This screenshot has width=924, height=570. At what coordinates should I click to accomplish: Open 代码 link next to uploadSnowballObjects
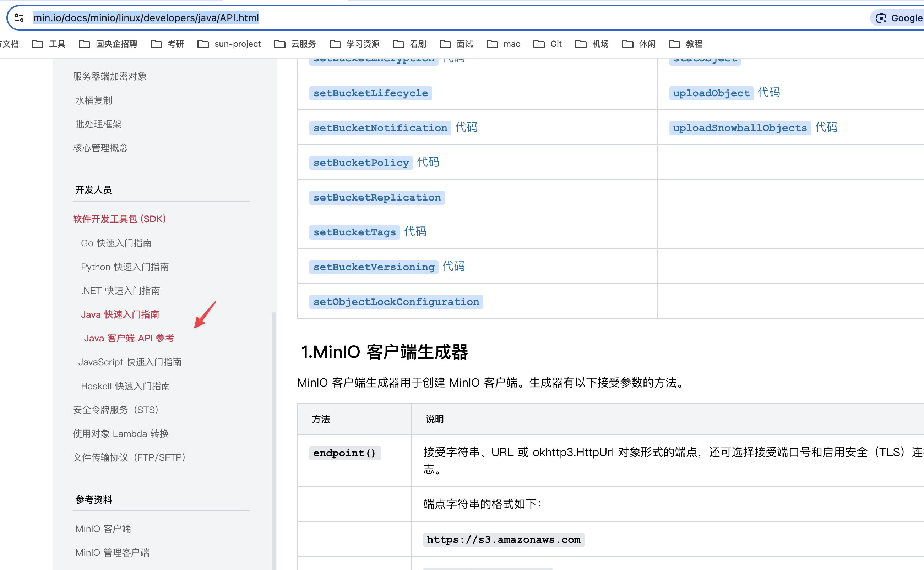826,127
